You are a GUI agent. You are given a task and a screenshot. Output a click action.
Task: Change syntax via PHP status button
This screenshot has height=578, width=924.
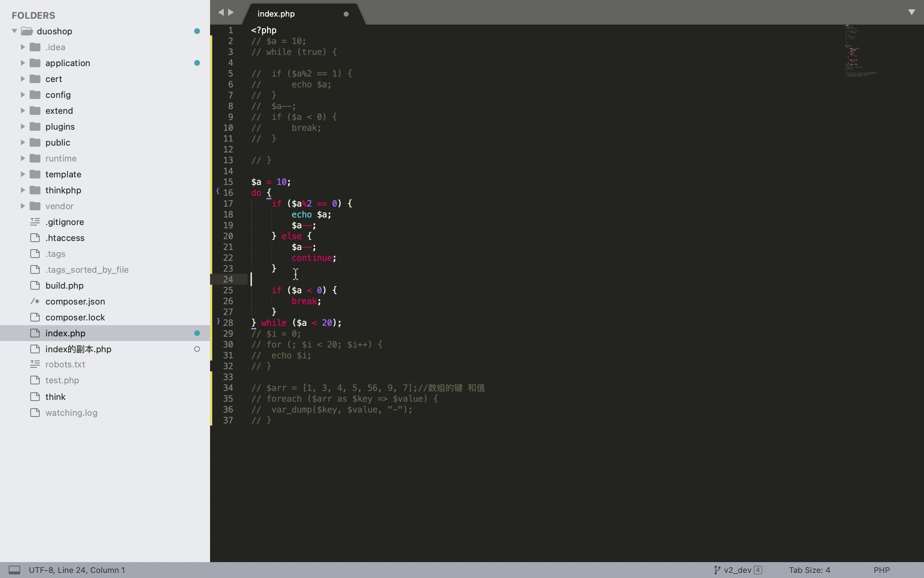tap(882, 570)
